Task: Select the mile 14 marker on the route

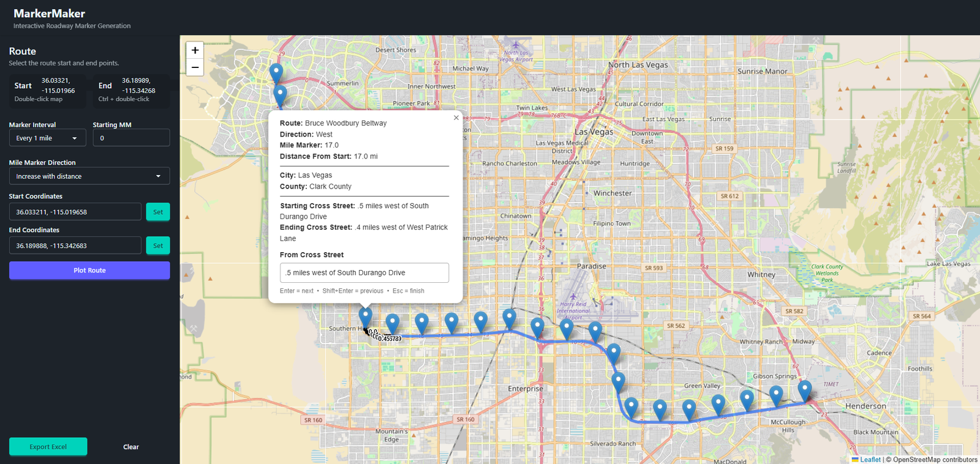Action: coord(451,324)
